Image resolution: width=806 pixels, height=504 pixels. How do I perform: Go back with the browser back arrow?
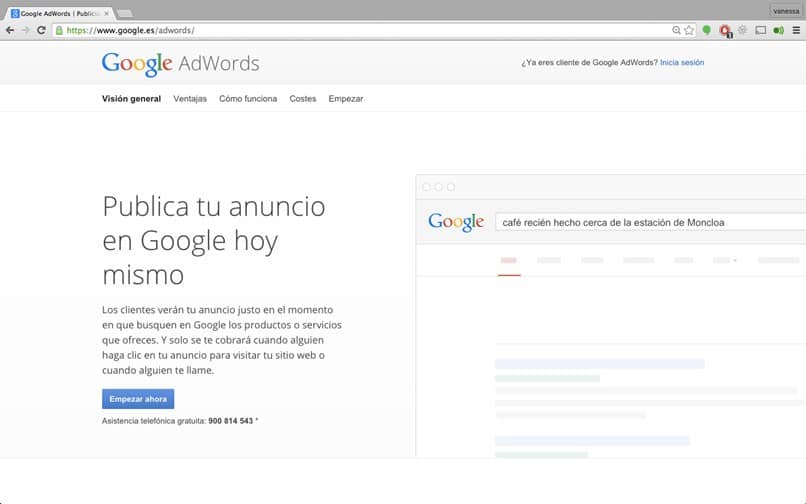click(x=10, y=30)
